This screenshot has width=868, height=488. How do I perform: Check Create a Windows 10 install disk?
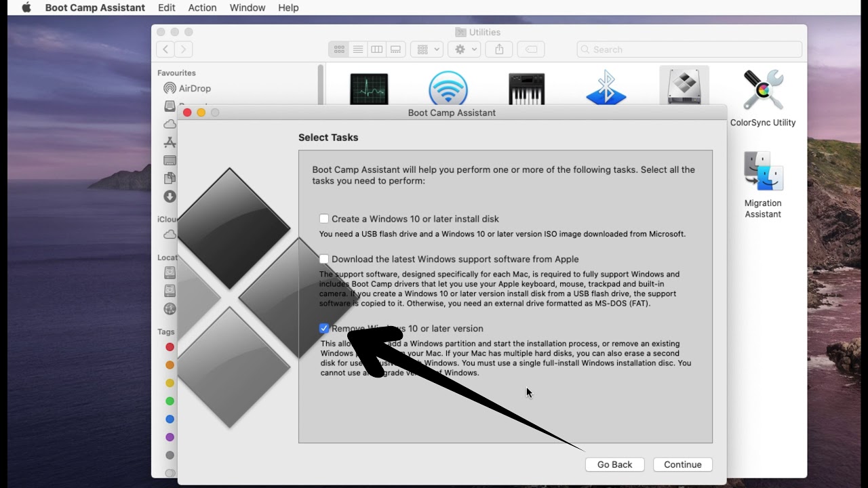(324, 219)
